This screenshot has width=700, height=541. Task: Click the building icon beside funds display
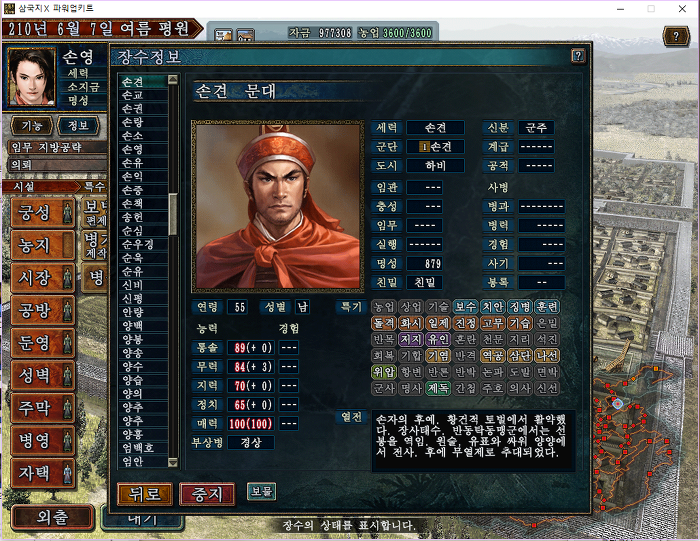(245, 35)
